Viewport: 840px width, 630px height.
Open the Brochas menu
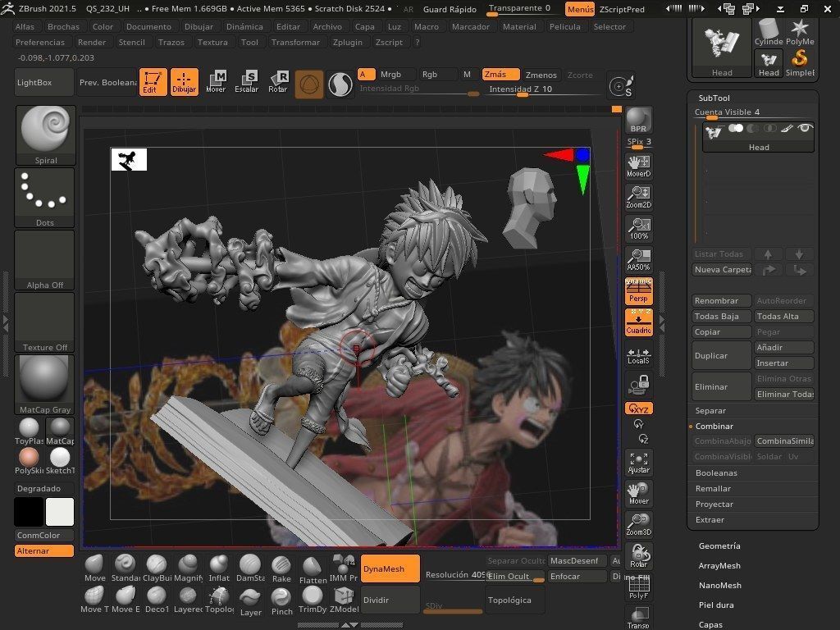click(63, 27)
